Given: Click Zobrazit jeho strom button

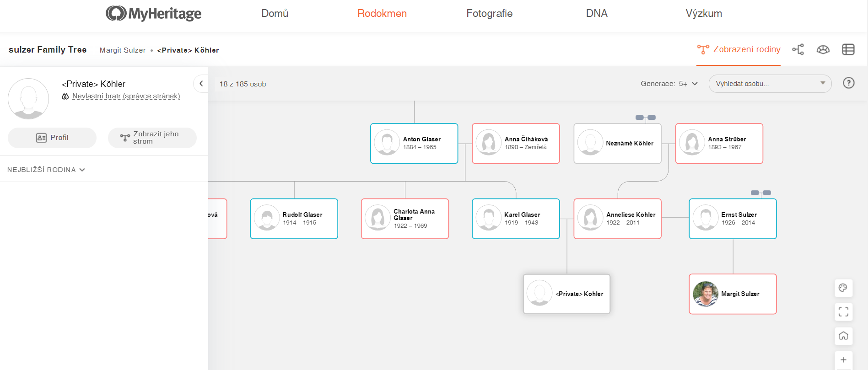Looking at the screenshot, I should [x=152, y=138].
